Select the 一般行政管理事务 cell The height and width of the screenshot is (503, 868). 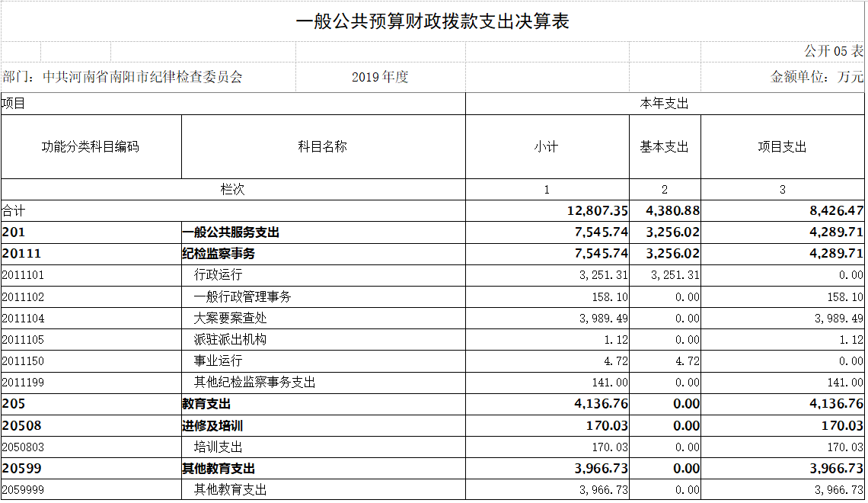(x=324, y=297)
